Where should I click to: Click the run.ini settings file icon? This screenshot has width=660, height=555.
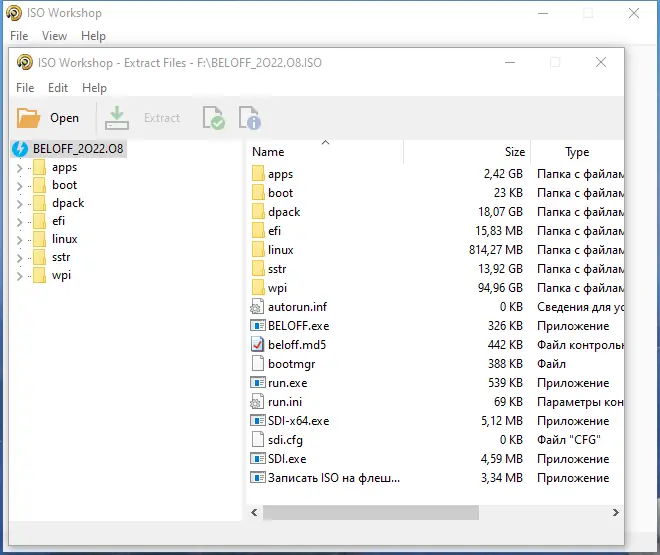(x=257, y=402)
